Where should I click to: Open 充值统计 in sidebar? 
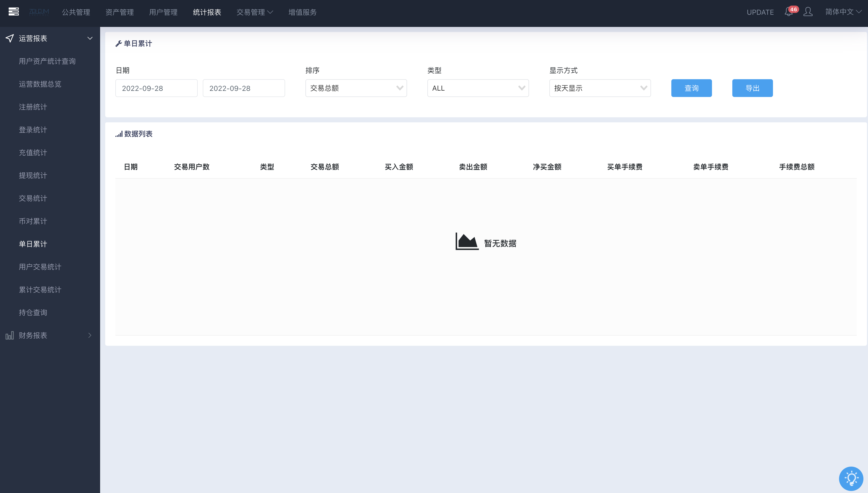(33, 153)
